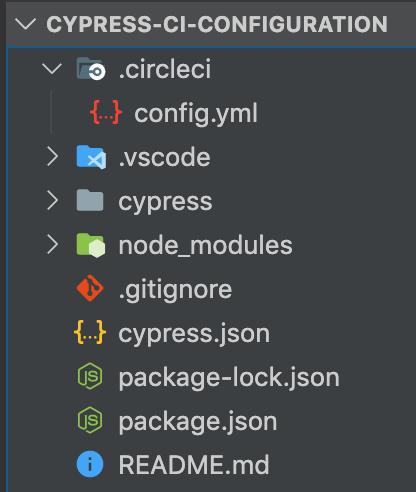The height and width of the screenshot is (492, 416).
Task: Click the green node_modules folder icon
Action: coord(91,245)
